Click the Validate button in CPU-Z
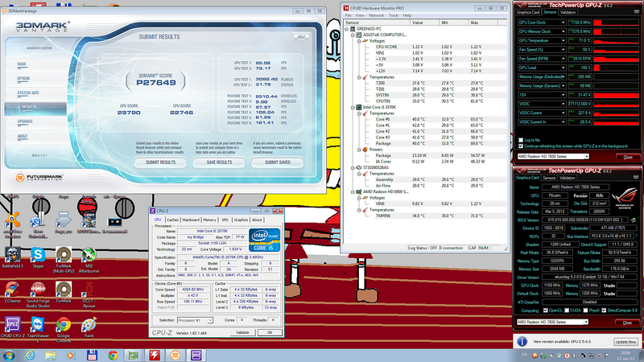 point(242,332)
